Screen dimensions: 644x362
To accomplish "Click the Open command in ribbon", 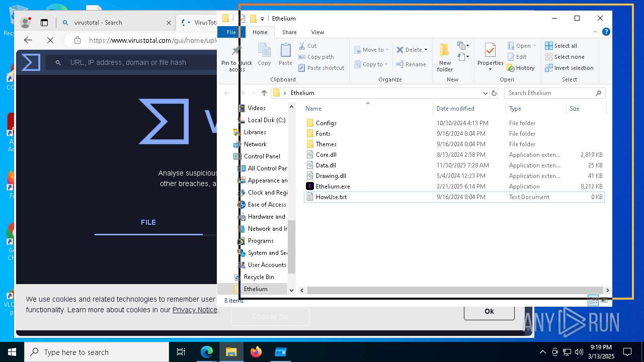I will tap(521, 46).
